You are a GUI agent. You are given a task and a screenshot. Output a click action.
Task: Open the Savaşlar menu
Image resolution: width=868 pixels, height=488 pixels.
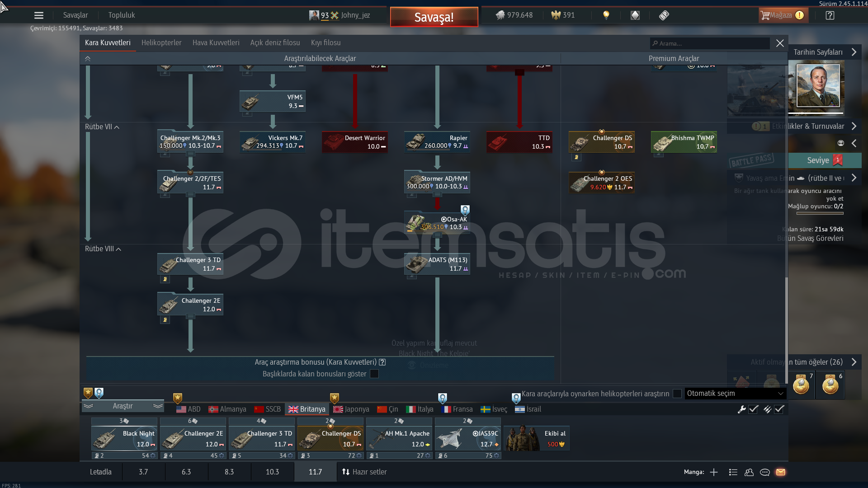tap(75, 15)
